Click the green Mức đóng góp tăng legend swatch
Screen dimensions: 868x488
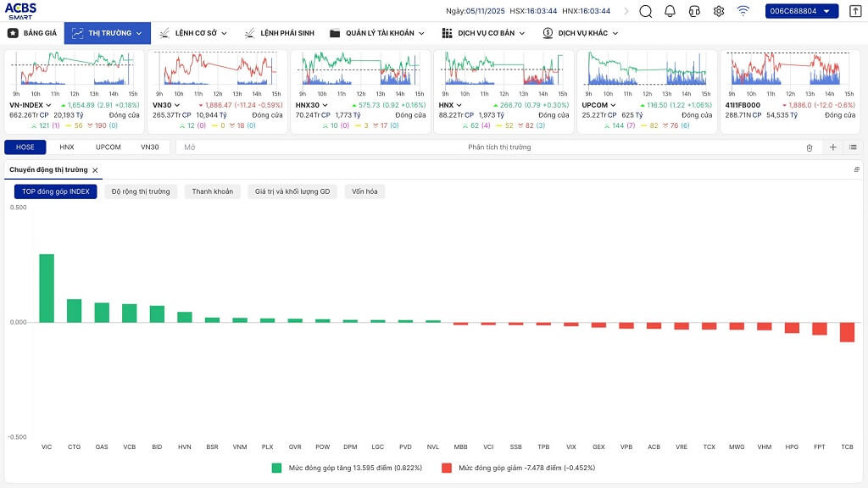click(x=276, y=468)
